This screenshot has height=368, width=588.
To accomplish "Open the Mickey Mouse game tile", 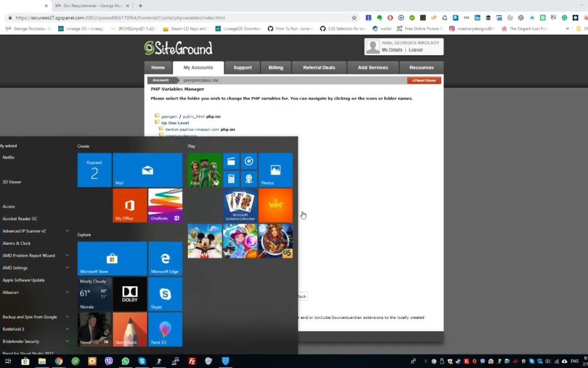I will tap(205, 241).
